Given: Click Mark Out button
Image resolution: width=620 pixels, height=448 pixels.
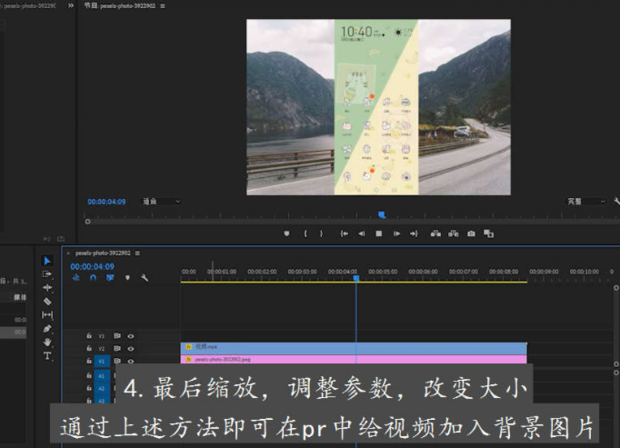Looking at the screenshot, I should (x=321, y=234).
